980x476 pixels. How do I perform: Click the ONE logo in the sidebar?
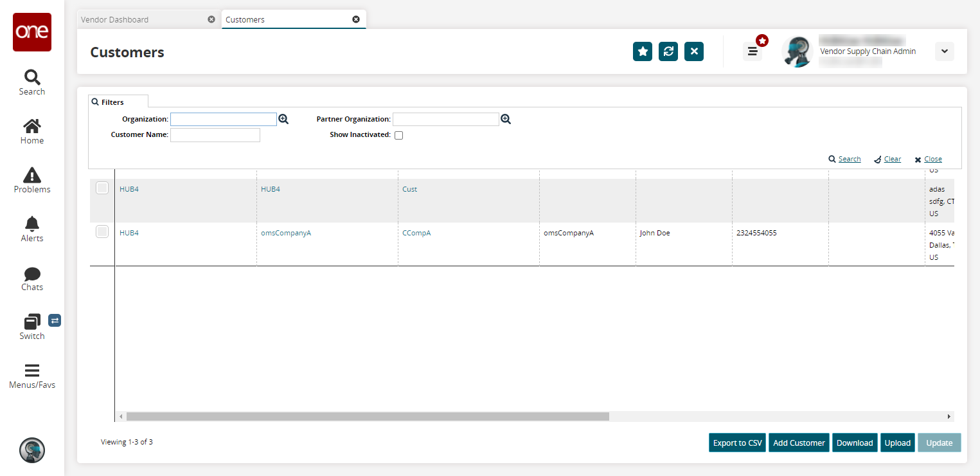coord(32,32)
